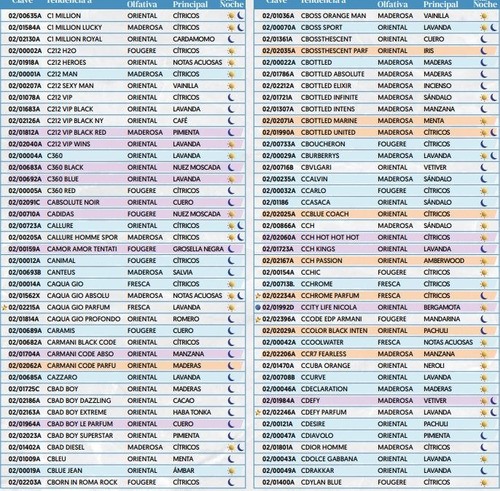Click the sun icon in CDYLAN BLUE row
Viewport: 500px width, 491px height.
(x=484, y=483)
